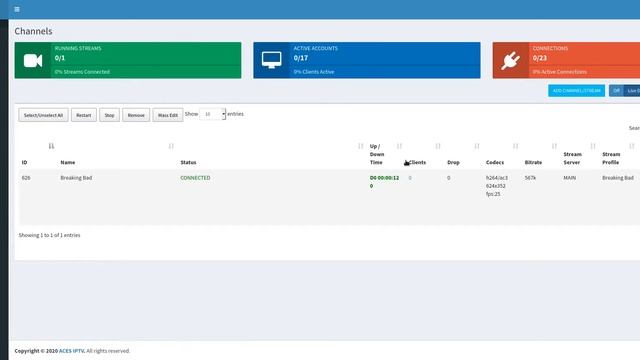640x360 pixels.
Task: Click the Active Accounts 0/17 card
Action: point(367,60)
